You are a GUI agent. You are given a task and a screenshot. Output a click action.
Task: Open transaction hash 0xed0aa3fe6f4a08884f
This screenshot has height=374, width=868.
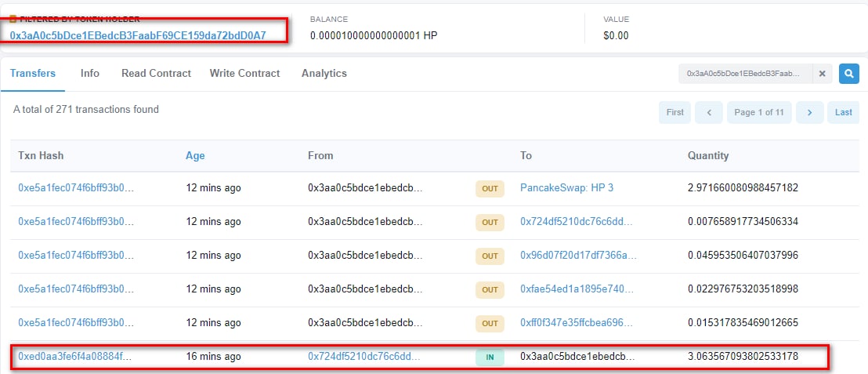[75, 356]
